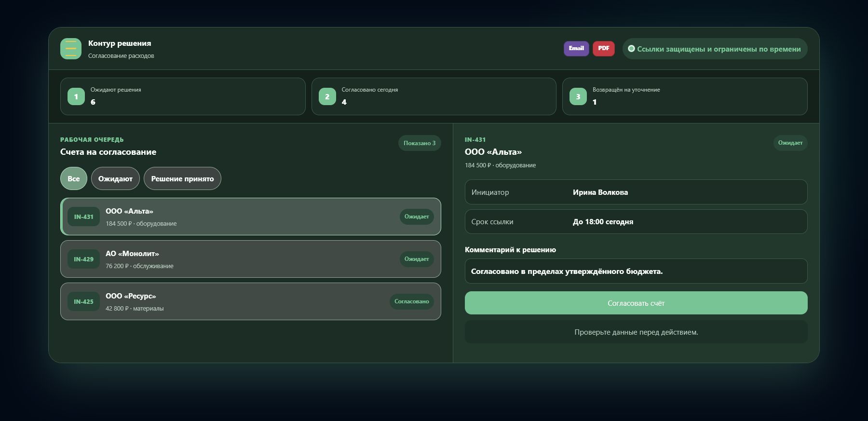Click the Инициатор field label
Screen dimensions: 868x421
[x=490, y=192]
